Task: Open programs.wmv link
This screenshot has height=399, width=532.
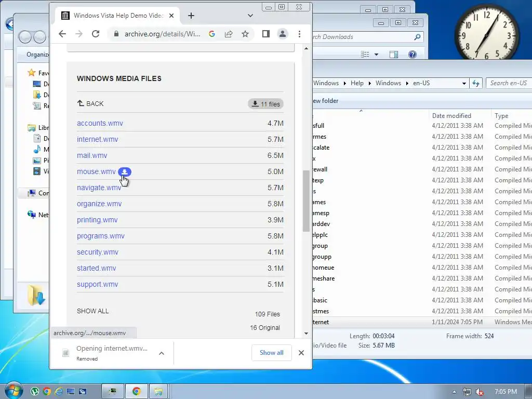Action: [101, 236]
